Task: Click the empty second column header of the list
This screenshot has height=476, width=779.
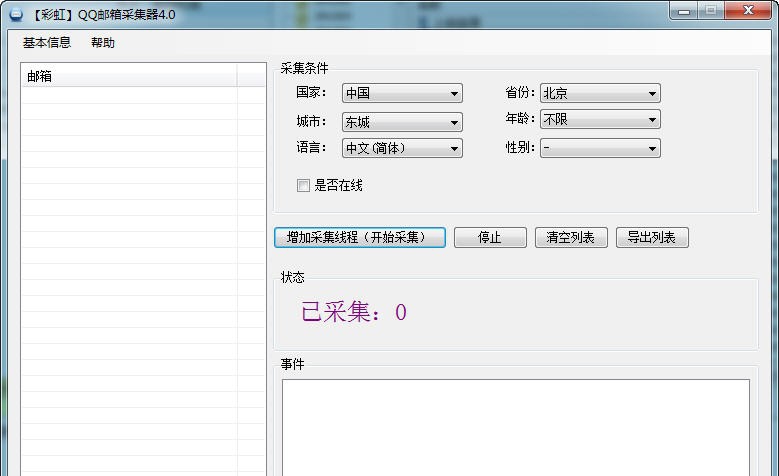Action: pyautogui.click(x=251, y=76)
